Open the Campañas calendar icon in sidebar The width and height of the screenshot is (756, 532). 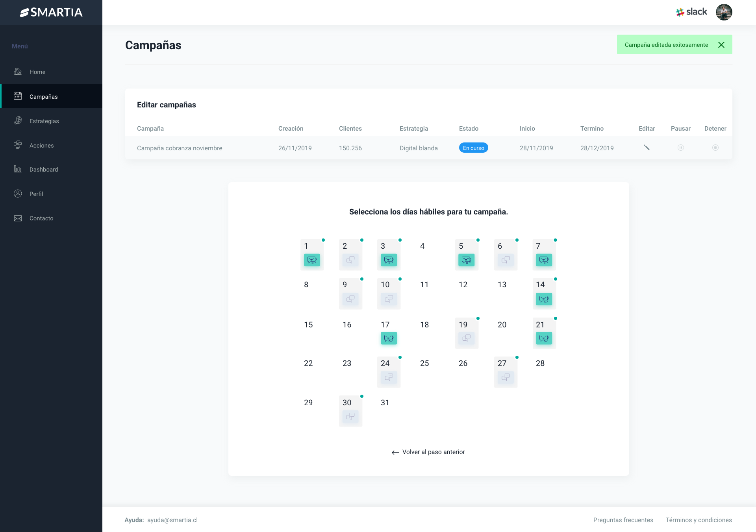[18, 96]
